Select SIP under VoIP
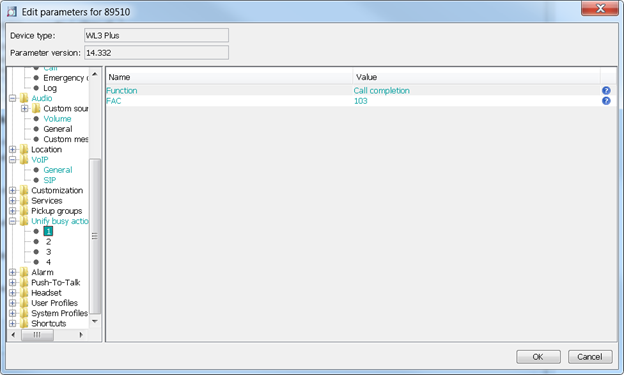The image size is (624, 375). pyautogui.click(x=50, y=180)
